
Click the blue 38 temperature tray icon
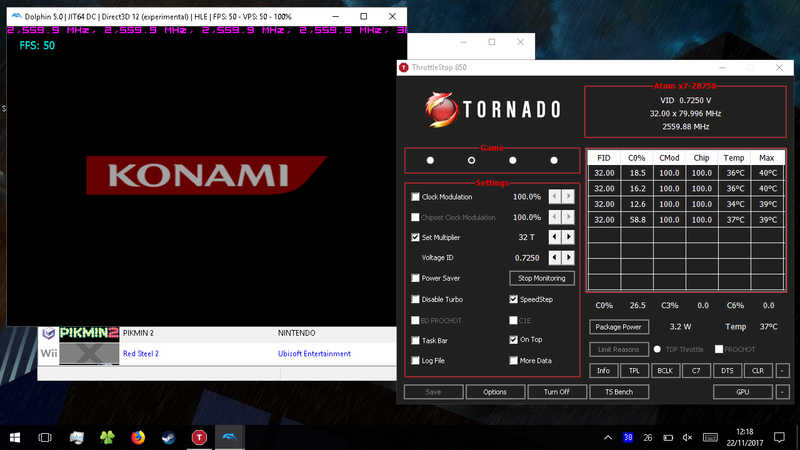(x=628, y=437)
